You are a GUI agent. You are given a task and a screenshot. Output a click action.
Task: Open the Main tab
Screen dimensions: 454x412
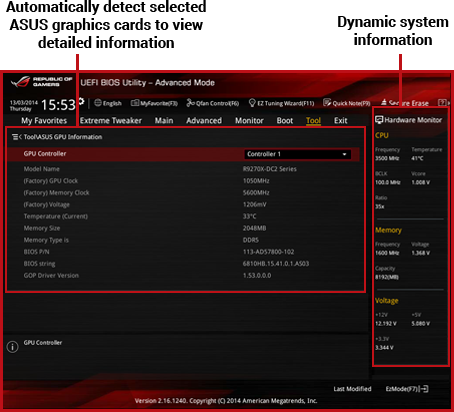tap(164, 120)
